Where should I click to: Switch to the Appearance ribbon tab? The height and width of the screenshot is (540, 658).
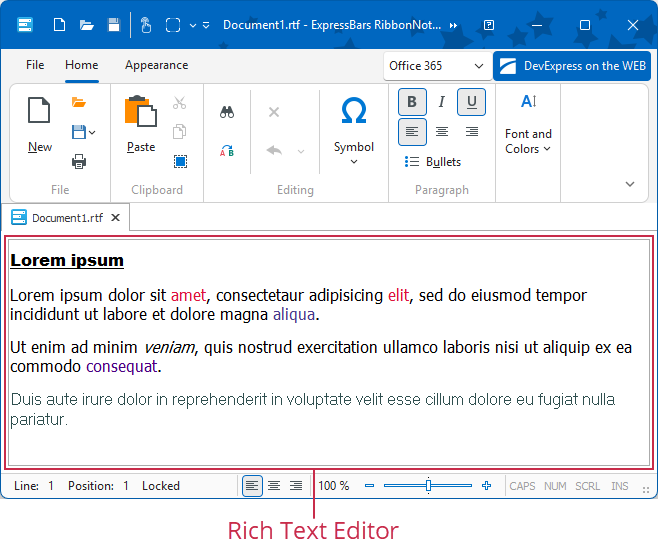[157, 65]
